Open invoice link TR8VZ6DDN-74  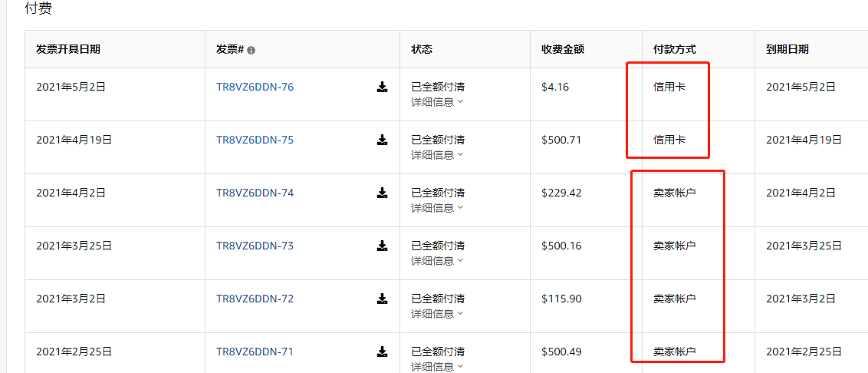[255, 193]
